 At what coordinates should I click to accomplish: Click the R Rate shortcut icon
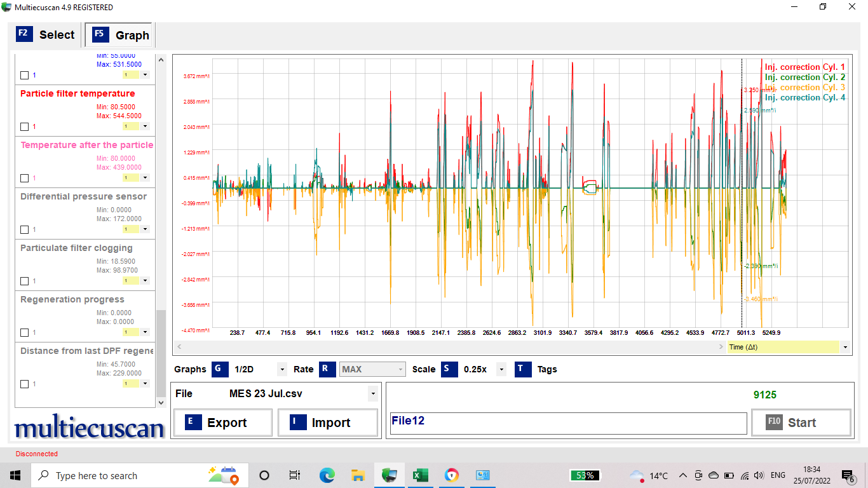tap(327, 369)
